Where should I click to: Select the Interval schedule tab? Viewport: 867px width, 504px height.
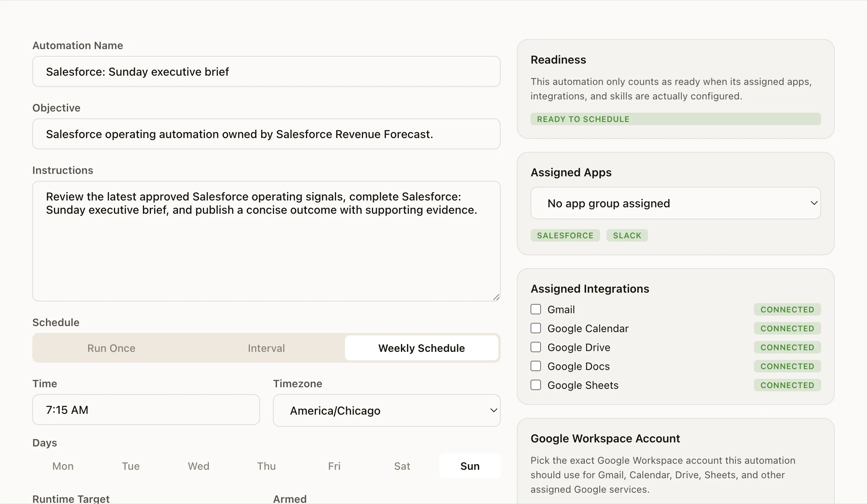click(266, 348)
